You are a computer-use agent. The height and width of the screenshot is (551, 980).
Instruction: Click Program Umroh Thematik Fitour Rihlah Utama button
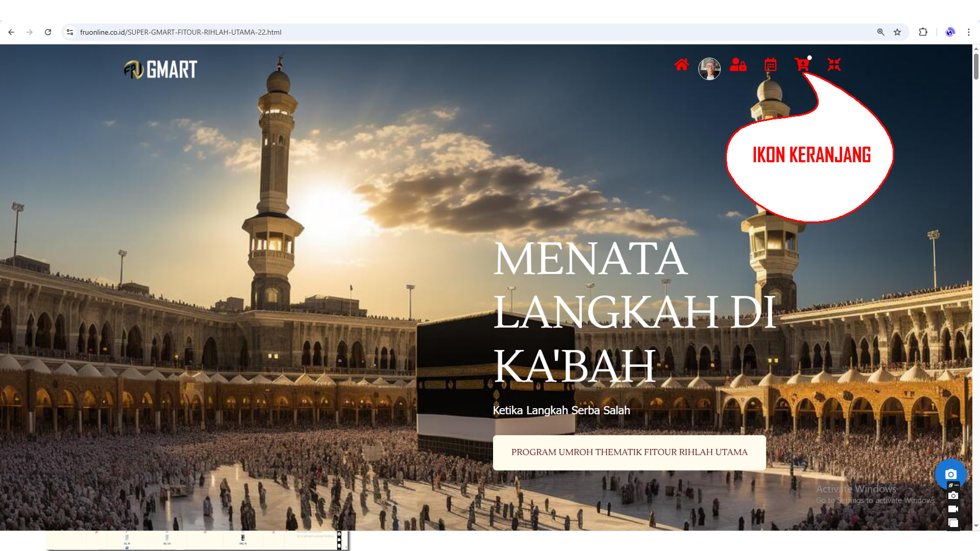pyautogui.click(x=629, y=453)
